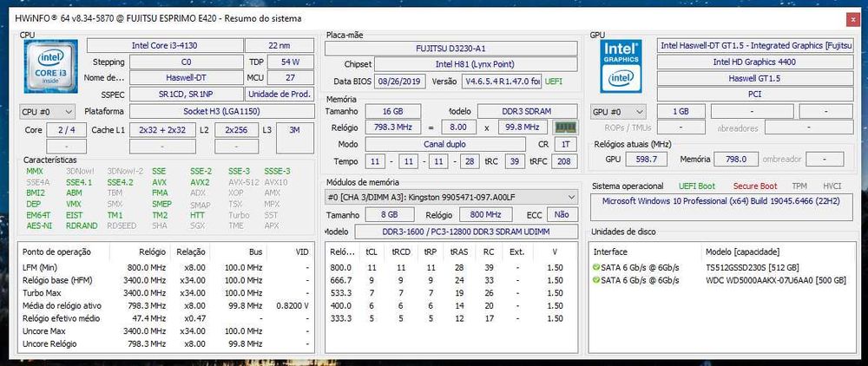
Task: Click the Unidade de Prod. field
Action: [x=279, y=94]
